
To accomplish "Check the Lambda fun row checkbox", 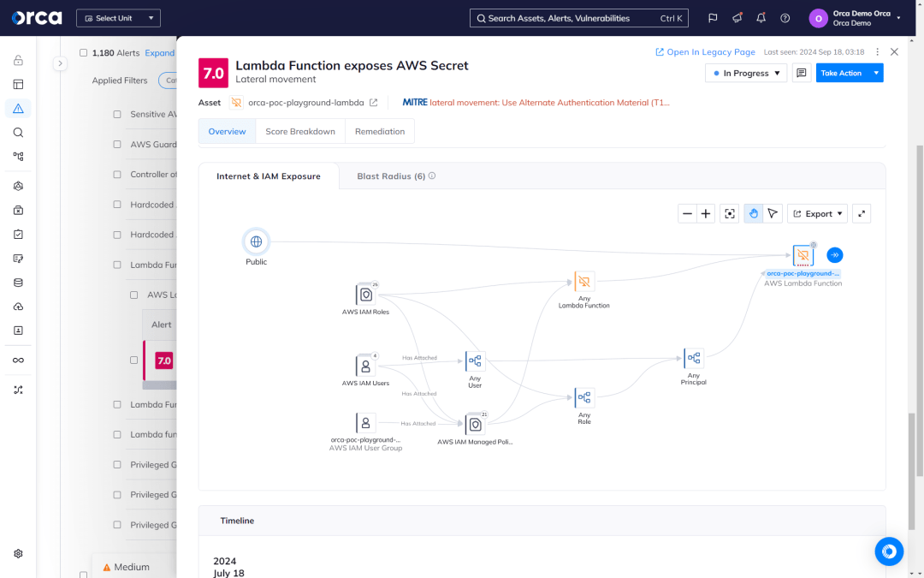I will click(x=117, y=435).
